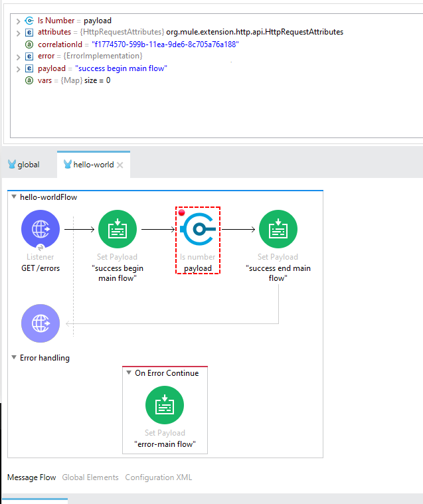Click the "Is number" label under validator

point(198,257)
